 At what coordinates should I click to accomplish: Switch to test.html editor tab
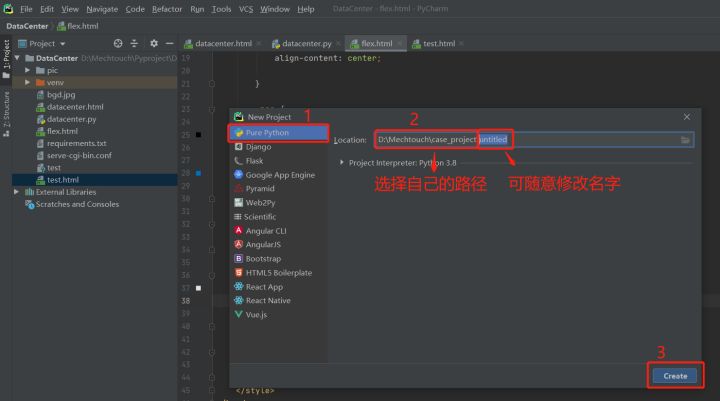tap(439, 44)
